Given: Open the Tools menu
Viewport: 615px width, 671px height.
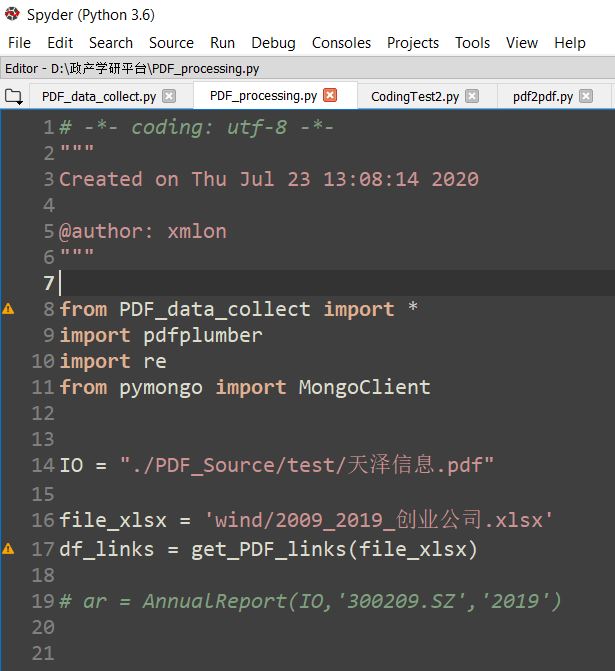Looking at the screenshot, I should pyautogui.click(x=472, y=43).
